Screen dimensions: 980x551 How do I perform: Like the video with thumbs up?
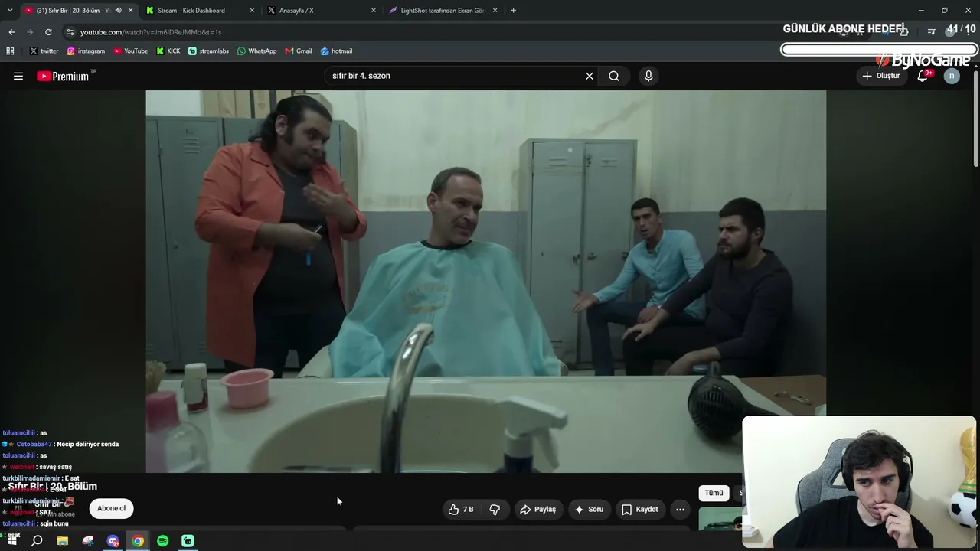(x=461, y=509)
